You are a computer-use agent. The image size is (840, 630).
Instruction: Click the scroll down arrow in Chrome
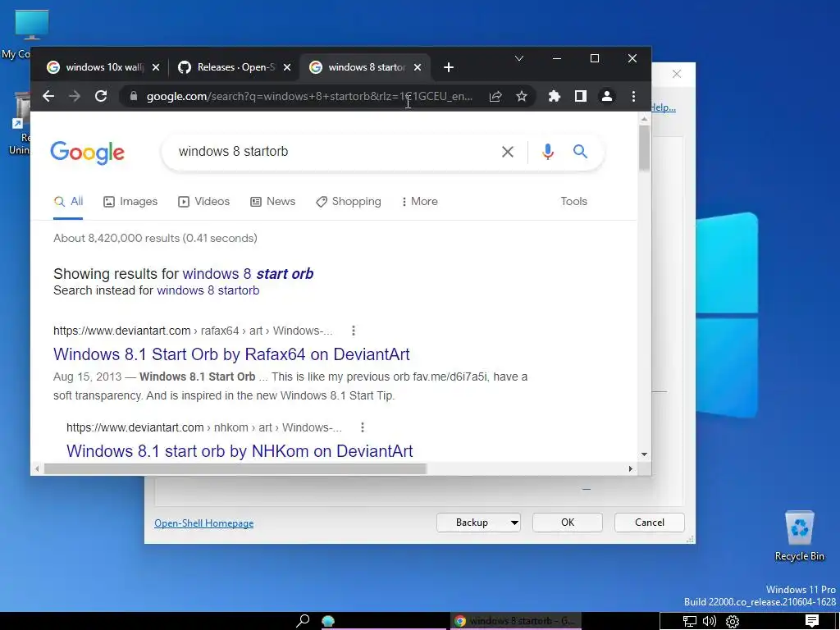point(644,454)
